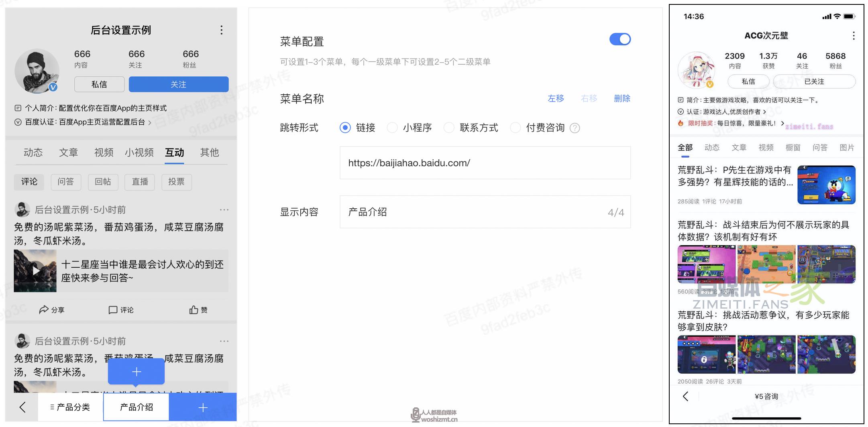Open the three-dot menu beside ACG次元壁
868x427 pixels.
click(x=854, y=36)
